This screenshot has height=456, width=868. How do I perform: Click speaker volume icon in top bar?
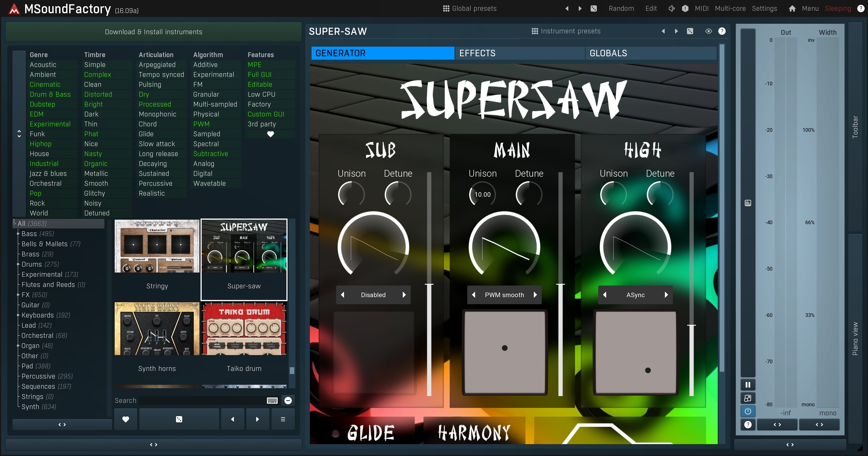pos(672,8)
